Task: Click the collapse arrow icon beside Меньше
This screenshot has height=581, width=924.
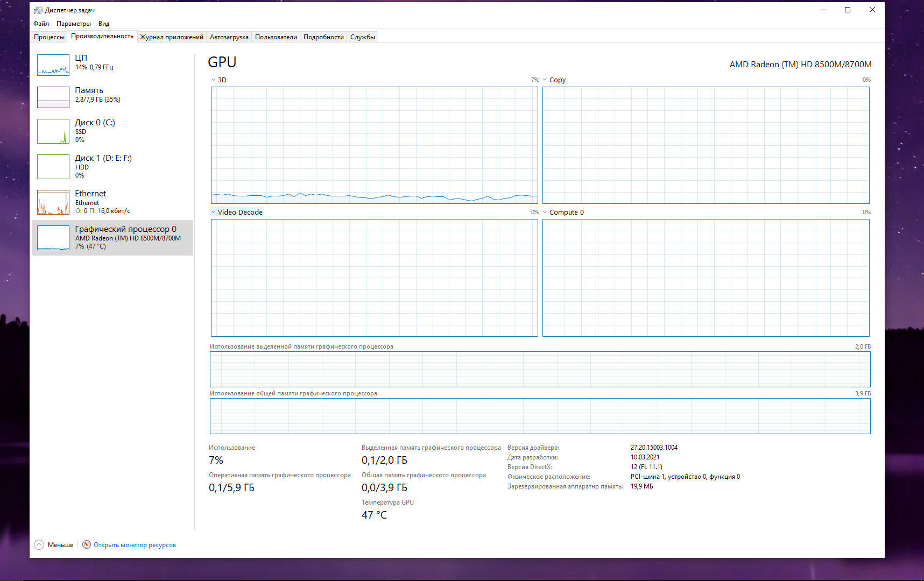Action: point(39,544)
